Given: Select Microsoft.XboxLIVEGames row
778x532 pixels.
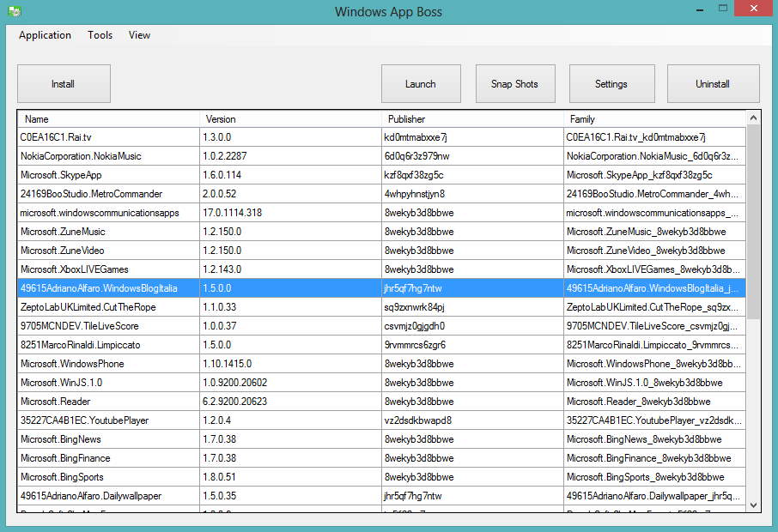Looking at the screenshot, I should (381, 269).
